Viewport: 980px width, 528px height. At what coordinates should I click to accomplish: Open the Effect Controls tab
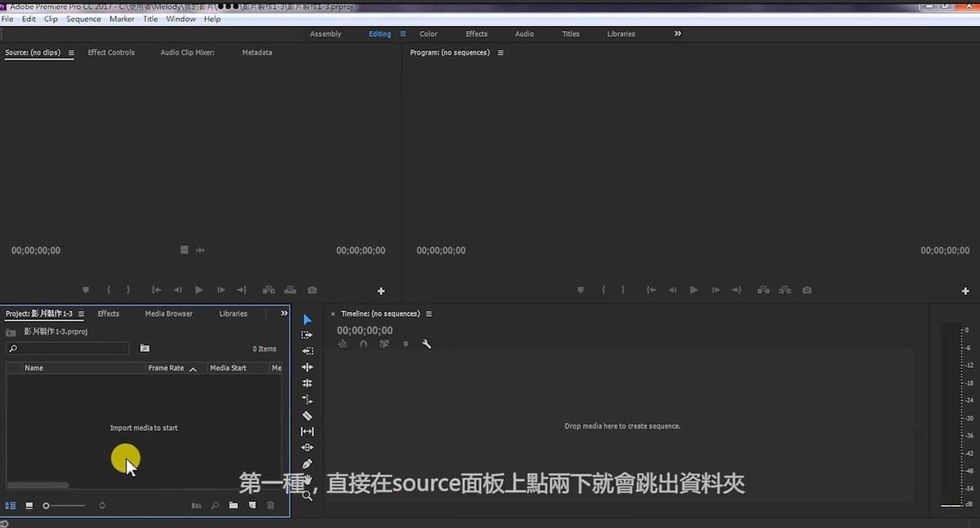click(111, 52)
